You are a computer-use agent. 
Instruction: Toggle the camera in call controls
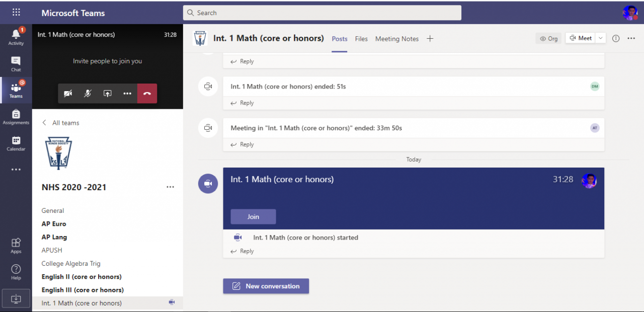(68, 94)
